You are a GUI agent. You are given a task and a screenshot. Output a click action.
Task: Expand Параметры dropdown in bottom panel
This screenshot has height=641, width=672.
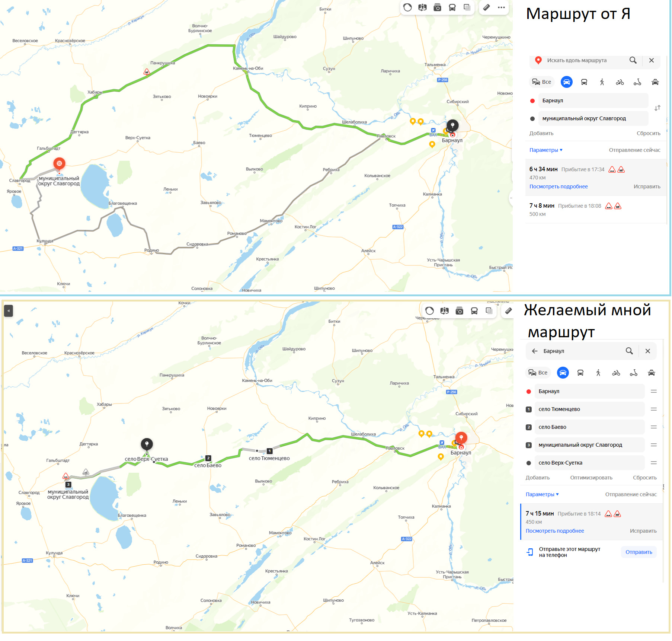point(542,494)
